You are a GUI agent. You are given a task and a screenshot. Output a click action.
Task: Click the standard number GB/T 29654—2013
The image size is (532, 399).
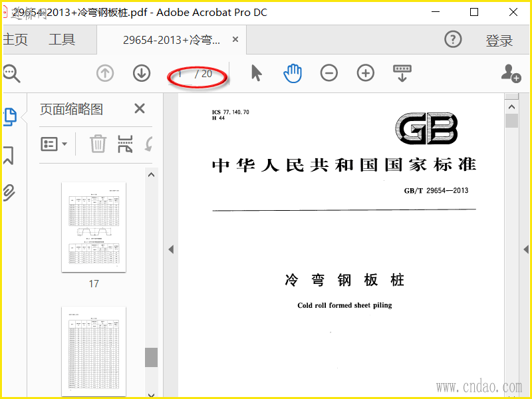(436, 191)
